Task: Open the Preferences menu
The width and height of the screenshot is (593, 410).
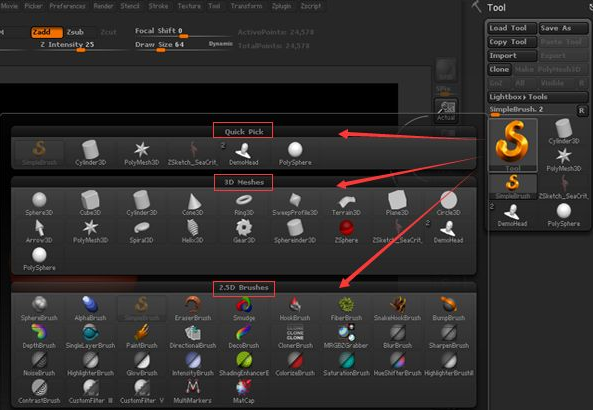Action: point(67,6)
